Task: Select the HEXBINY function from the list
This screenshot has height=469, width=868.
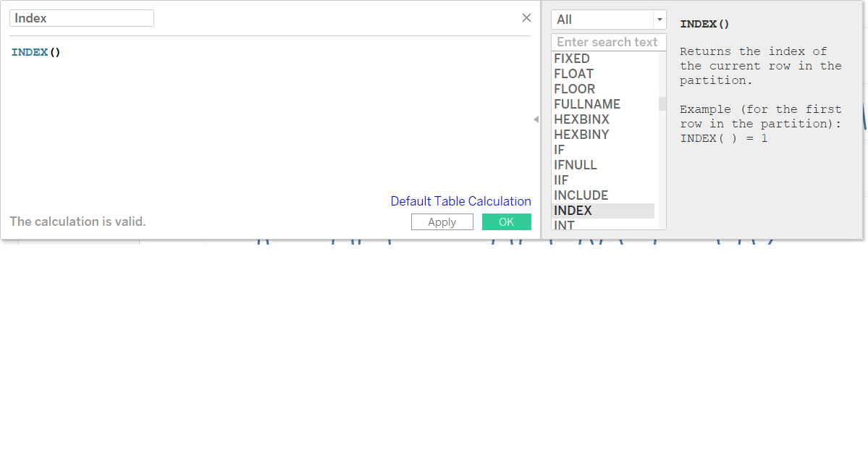Action: (x=582, y=134)
